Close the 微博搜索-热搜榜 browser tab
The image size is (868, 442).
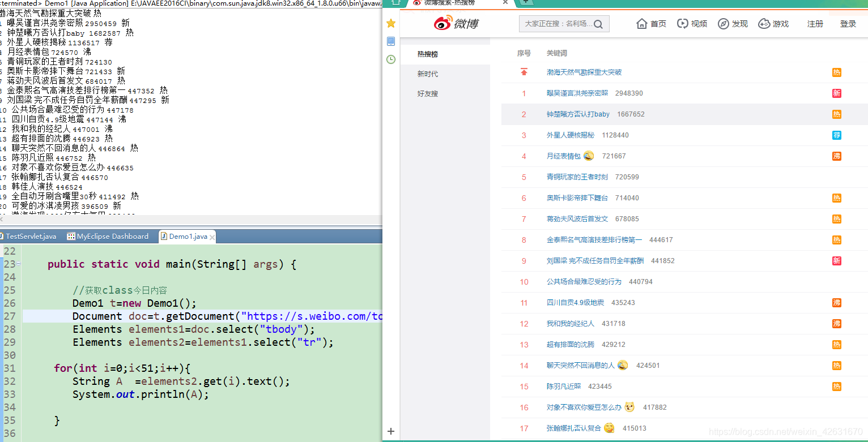tap(505, 3)
